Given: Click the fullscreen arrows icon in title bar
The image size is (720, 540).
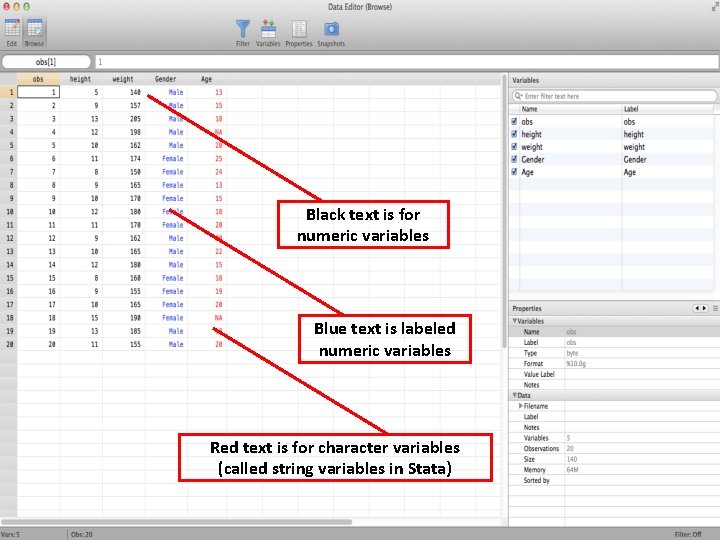Looking at the screenshot, I should point(715,6).
